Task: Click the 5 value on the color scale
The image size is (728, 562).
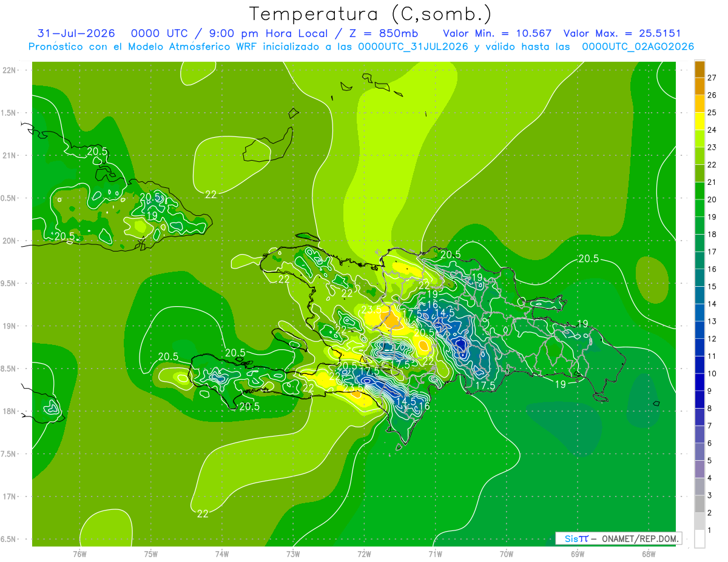Action: (x=710, y=461)
